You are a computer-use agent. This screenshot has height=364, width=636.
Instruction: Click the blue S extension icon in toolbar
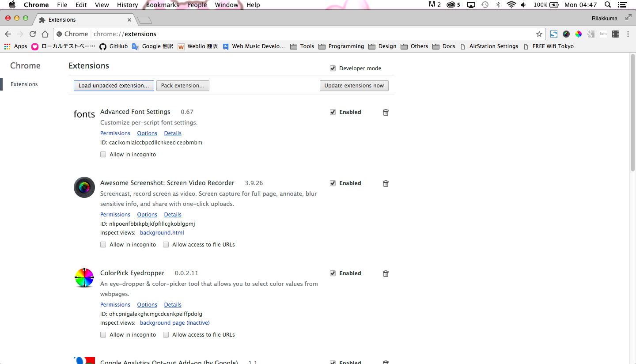click(554, 34)
